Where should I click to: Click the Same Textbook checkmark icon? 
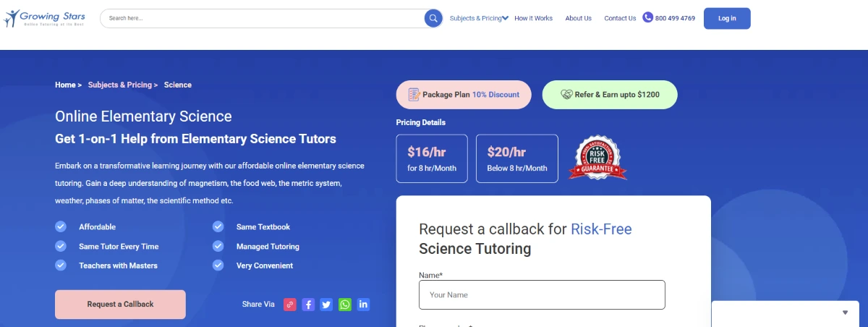point(218,227)
